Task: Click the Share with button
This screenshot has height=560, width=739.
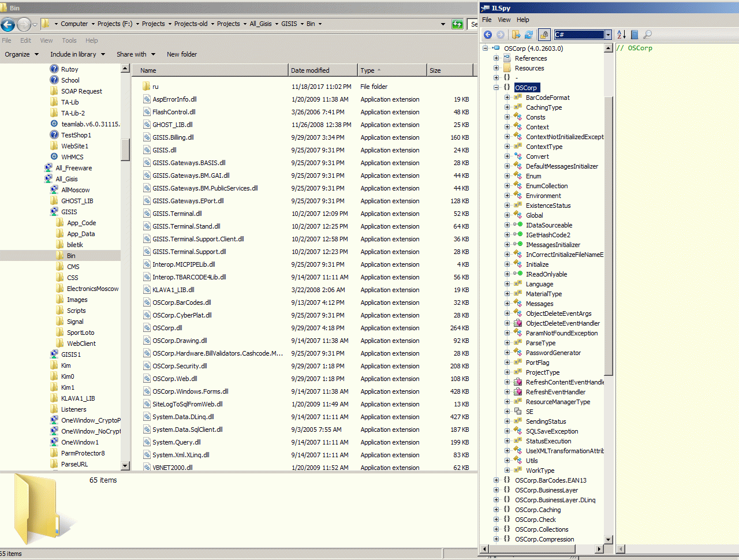Action: 136,54
